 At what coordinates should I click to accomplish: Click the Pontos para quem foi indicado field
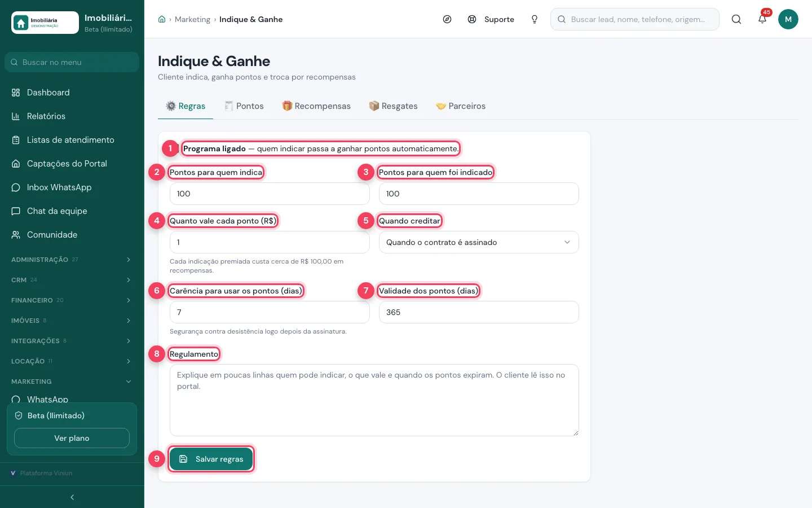coord(479,194)
